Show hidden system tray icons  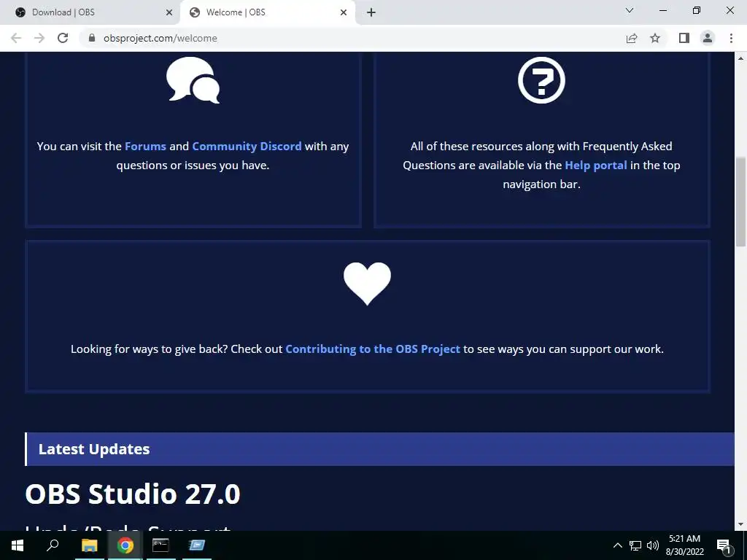pos(617,545)
